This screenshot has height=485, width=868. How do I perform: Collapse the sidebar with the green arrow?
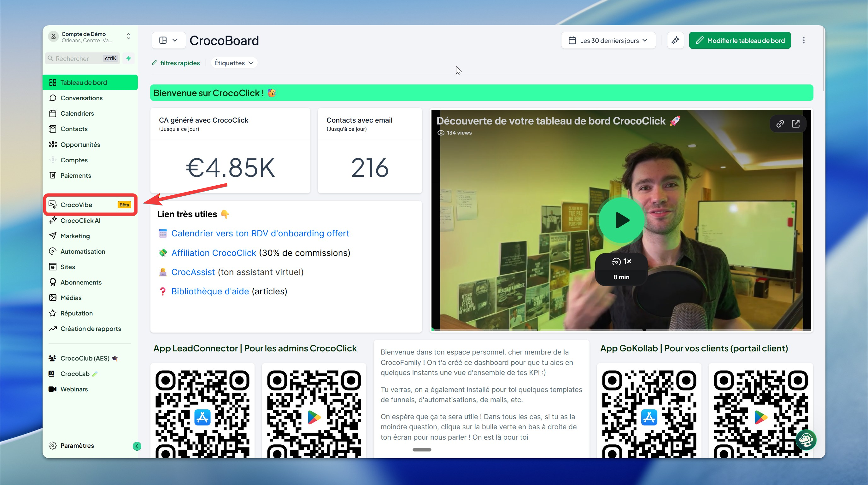pyautogui.click(x=137, y=446)
